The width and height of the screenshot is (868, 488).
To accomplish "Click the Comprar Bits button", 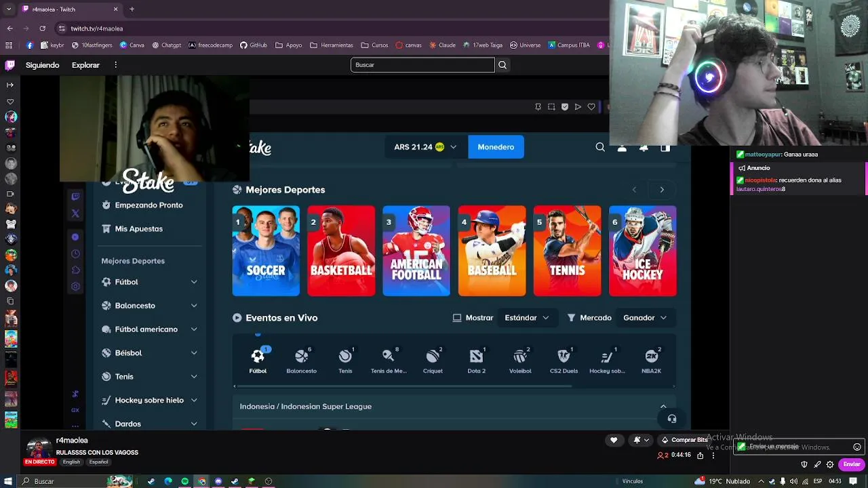I will click(x=684, y=440).
